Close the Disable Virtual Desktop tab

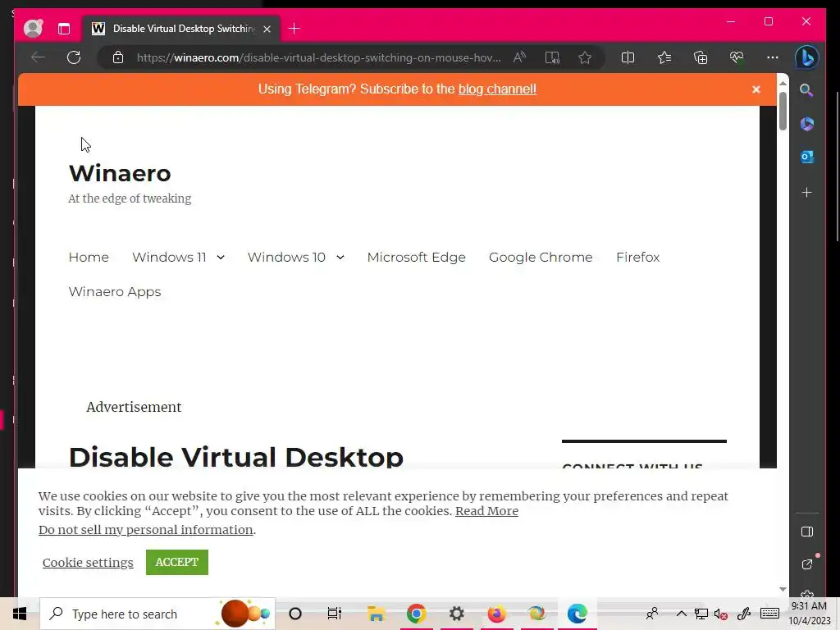pyautogui.click(x=267, y=29)
